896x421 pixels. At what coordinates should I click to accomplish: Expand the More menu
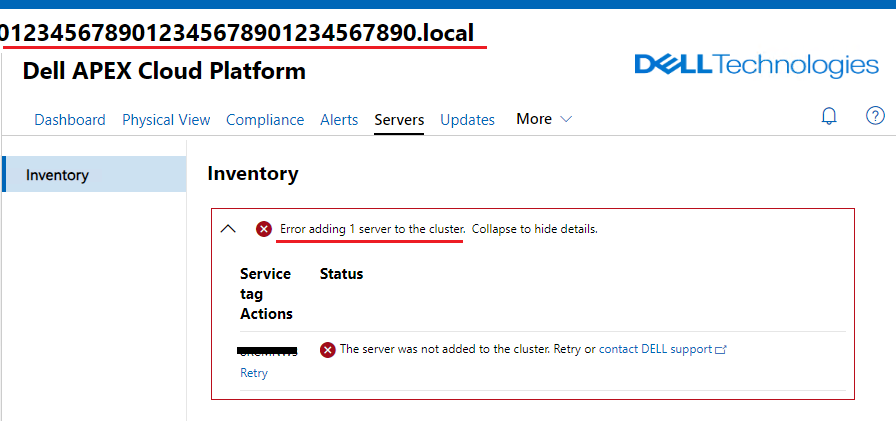coord(544,119)
